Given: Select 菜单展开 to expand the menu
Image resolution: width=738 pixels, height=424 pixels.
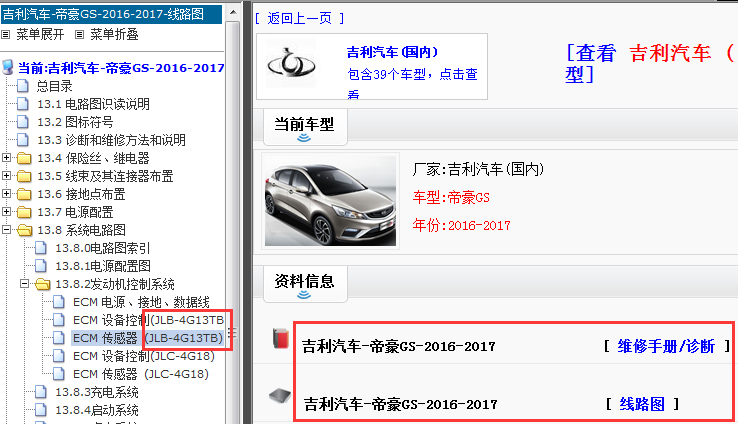Looking at the screenshot, I should 40,34.
